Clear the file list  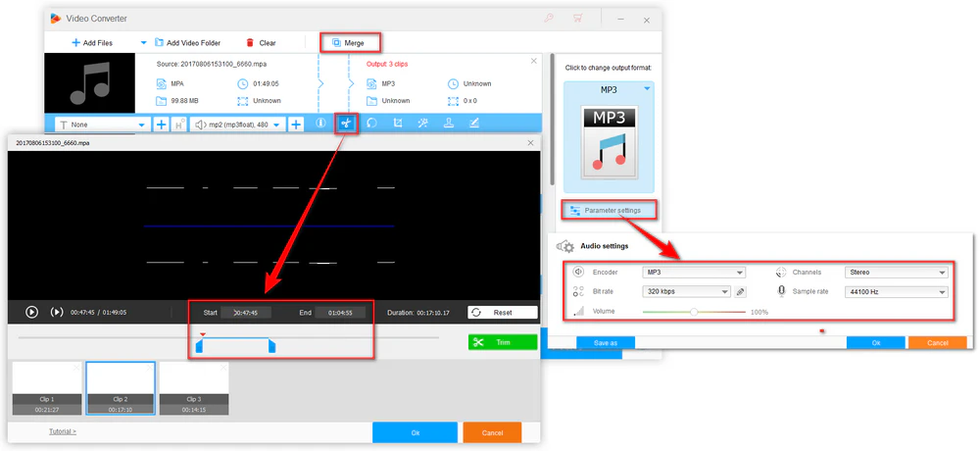[x=261, y=43]
